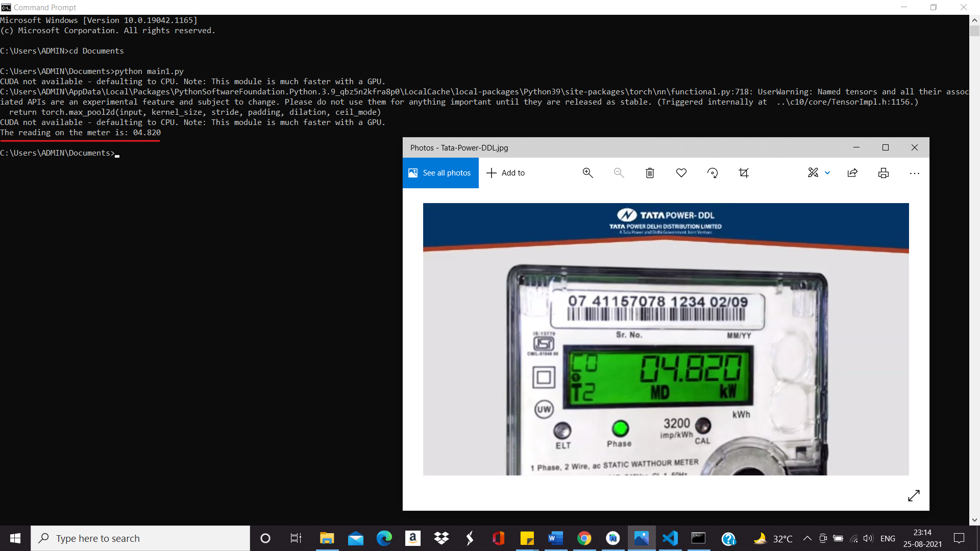Zoom in on the meter photo
The width and height of the screenshot is (980, 551).
[x=588, y=173]
